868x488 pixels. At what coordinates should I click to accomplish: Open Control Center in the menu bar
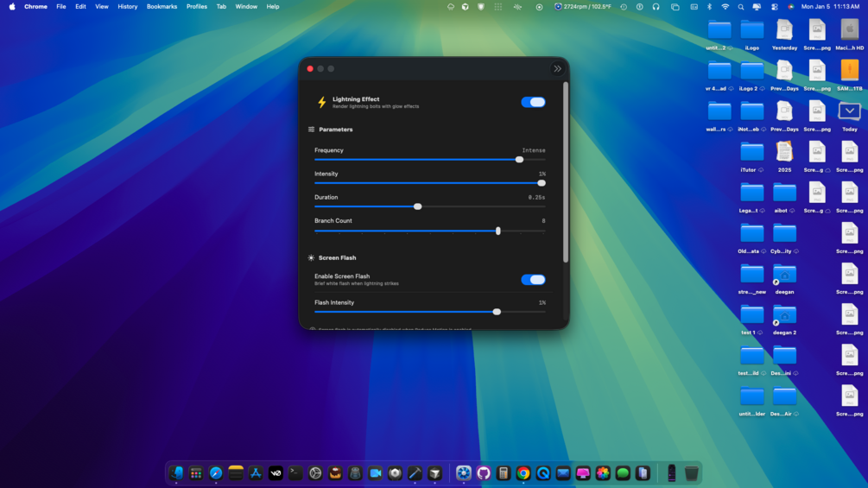775,7
